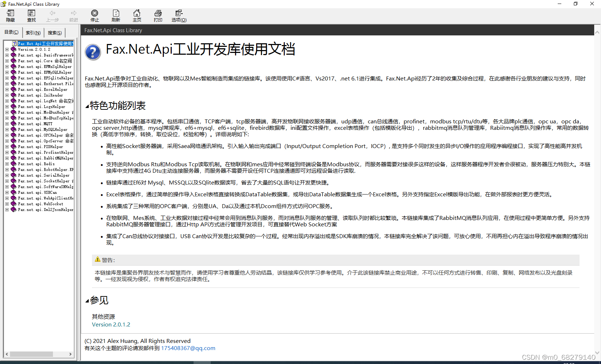Viewport: 601px width, 364px height.
Task: Click the horizontal scrollbar right arrow
Action: pyautogui.click(x=70, y=354)
